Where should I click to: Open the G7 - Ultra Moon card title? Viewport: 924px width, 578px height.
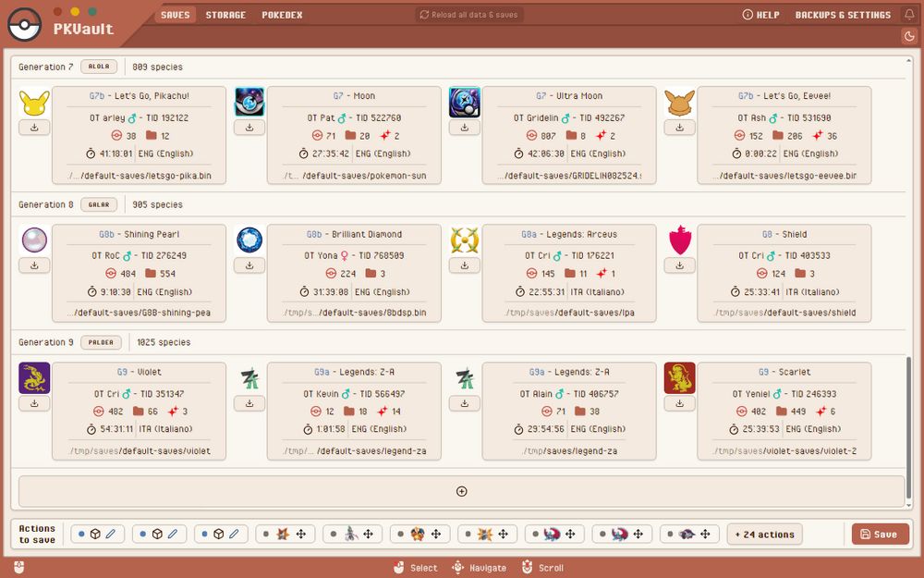coord(569,95)
